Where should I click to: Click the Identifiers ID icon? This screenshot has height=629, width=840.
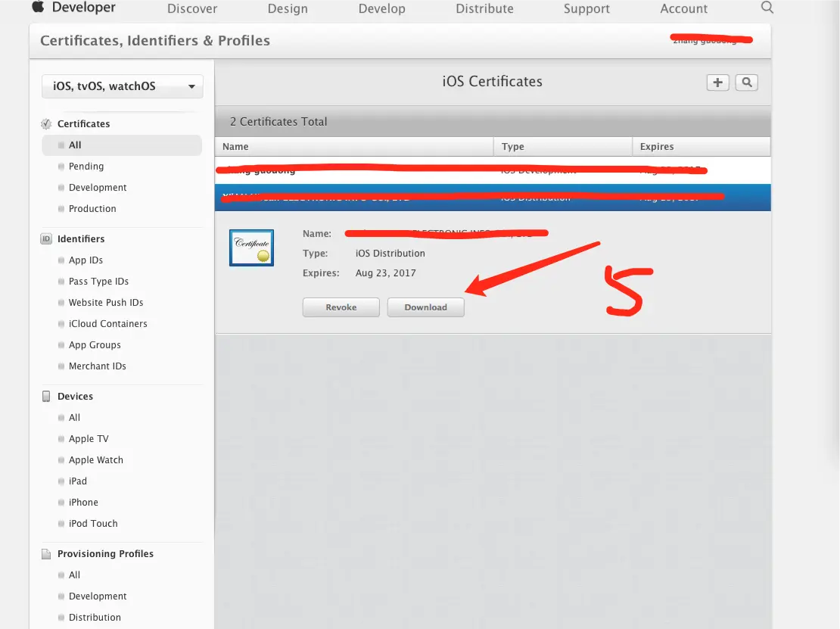pyautogui.click(x=46, y=238)
